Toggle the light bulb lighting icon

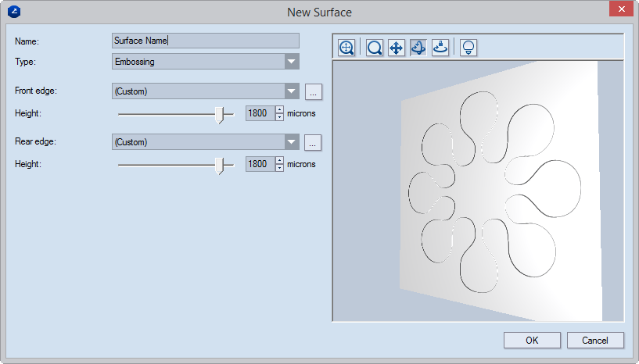coord(468,48)
